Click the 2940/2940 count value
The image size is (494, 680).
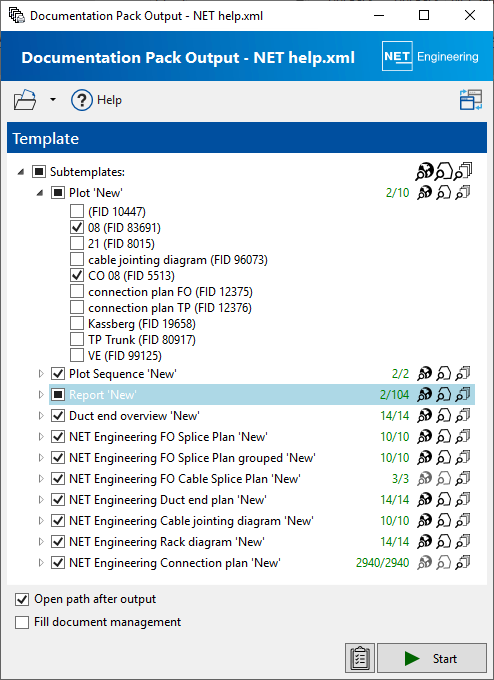[383, 562]
